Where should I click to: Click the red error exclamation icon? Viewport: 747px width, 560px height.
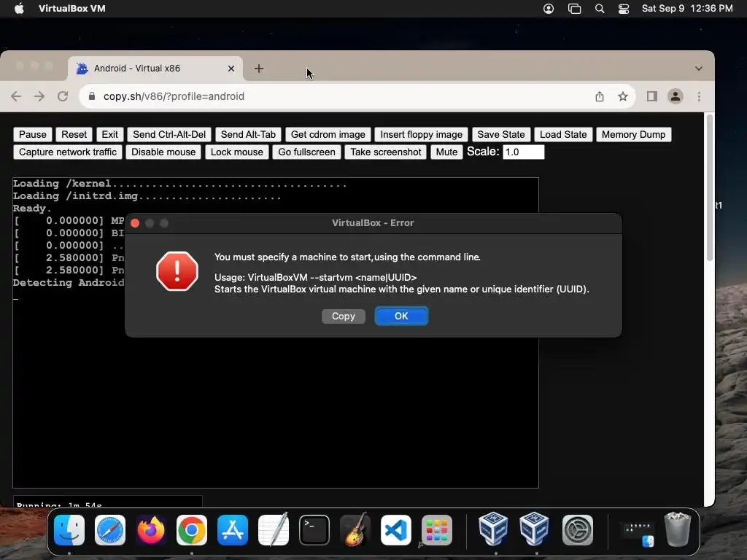coord(177,271)
